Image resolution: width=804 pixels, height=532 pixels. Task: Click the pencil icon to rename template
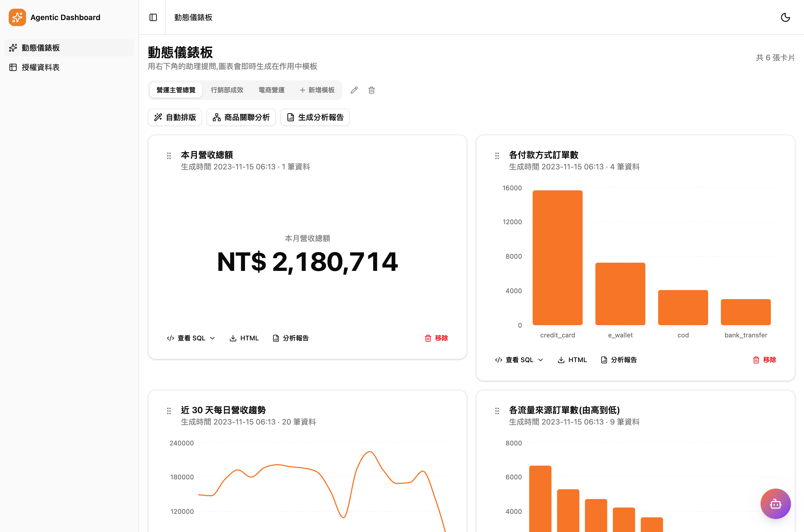354,90
